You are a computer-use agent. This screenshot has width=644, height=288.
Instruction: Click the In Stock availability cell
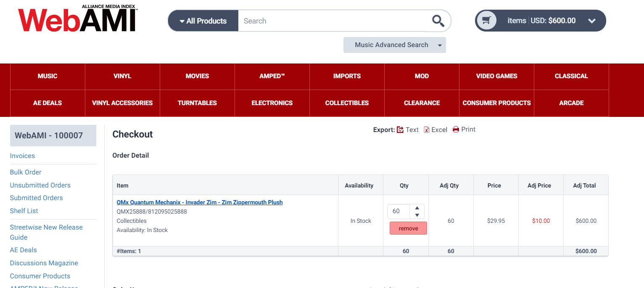361,221
